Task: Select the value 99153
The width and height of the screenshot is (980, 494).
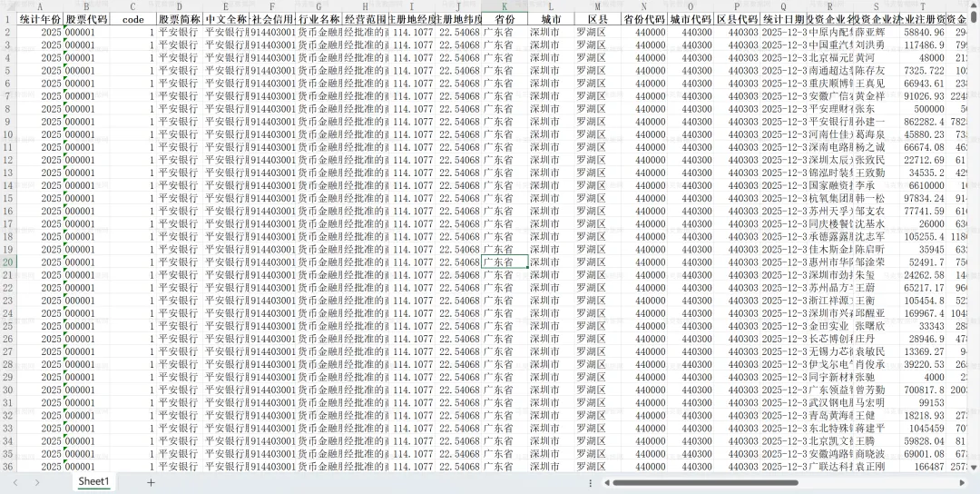Action: point(923,402)
